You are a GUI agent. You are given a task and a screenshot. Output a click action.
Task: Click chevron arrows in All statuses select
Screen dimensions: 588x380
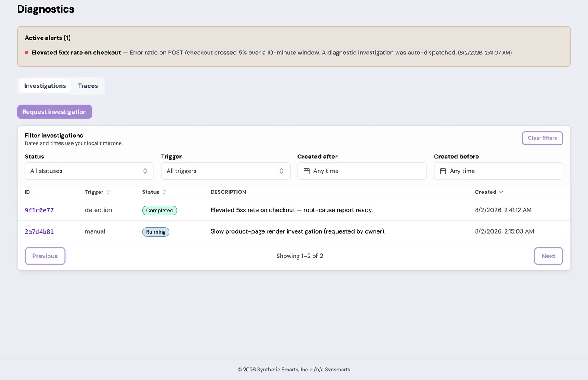coord(145,171)
